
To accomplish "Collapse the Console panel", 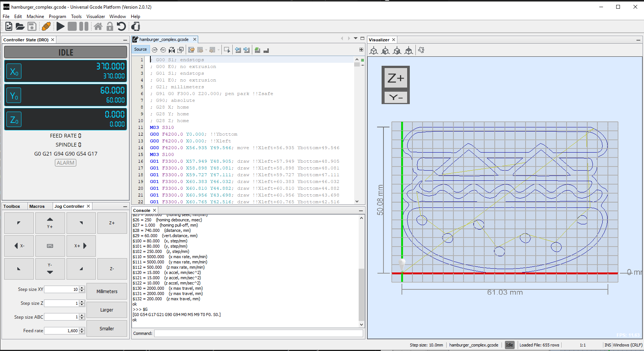I will [x=361, y=210].
